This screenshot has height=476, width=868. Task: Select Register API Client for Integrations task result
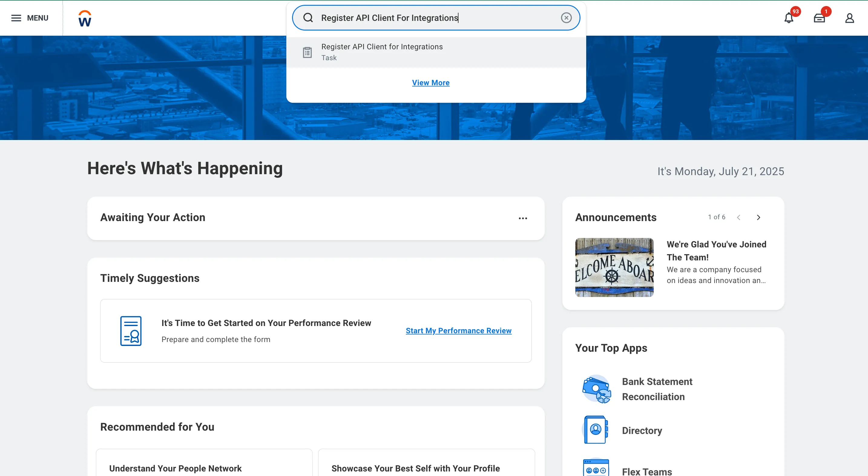[436, 52]
